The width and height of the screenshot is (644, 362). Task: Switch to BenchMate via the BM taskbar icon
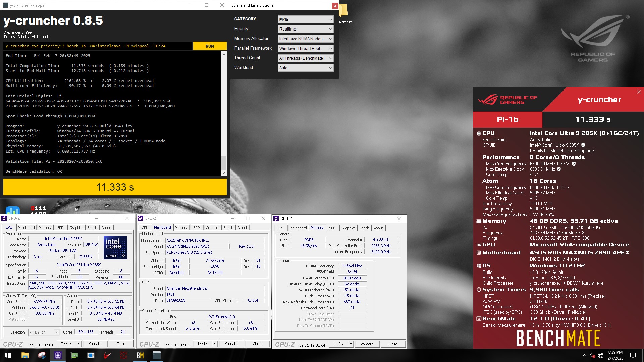pos(140,355)
